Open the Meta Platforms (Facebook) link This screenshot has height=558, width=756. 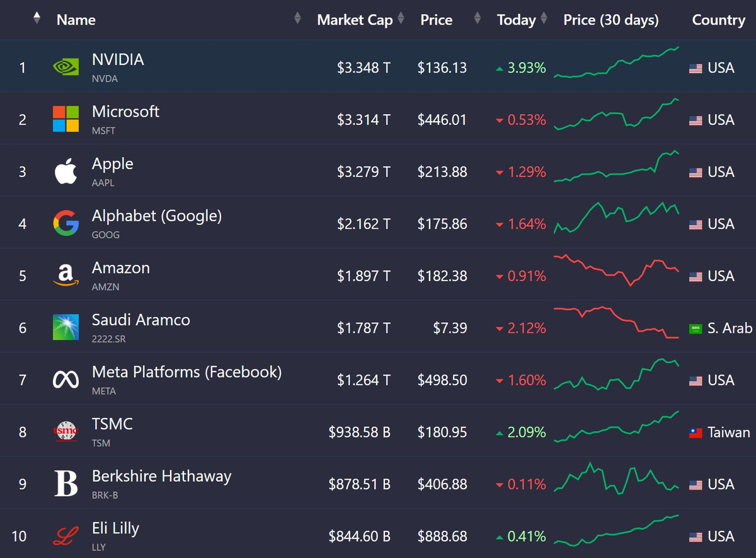(186, 372)
